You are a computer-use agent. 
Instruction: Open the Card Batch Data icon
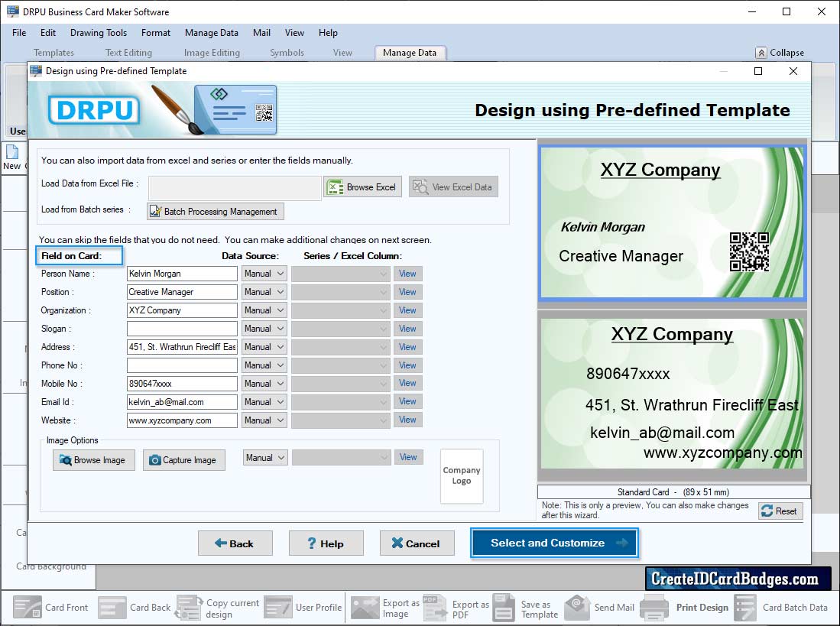(745, 608)
